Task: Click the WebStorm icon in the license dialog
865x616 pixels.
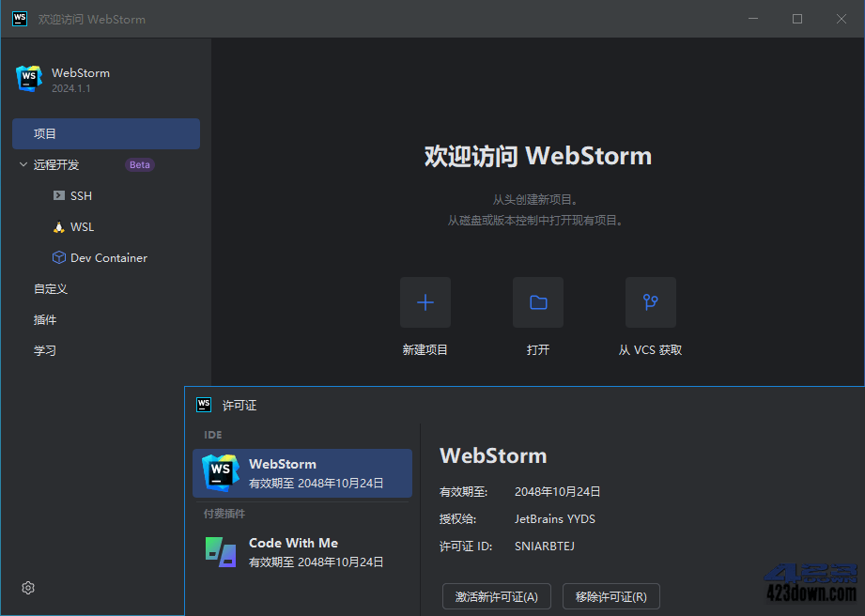Action: click(219, 474)
